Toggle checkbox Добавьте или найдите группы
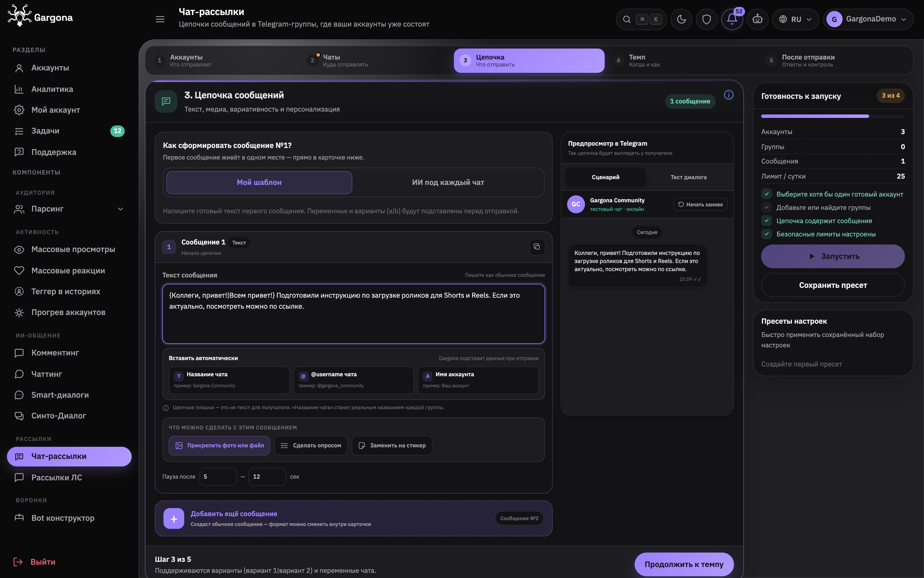 pos(766,208)
